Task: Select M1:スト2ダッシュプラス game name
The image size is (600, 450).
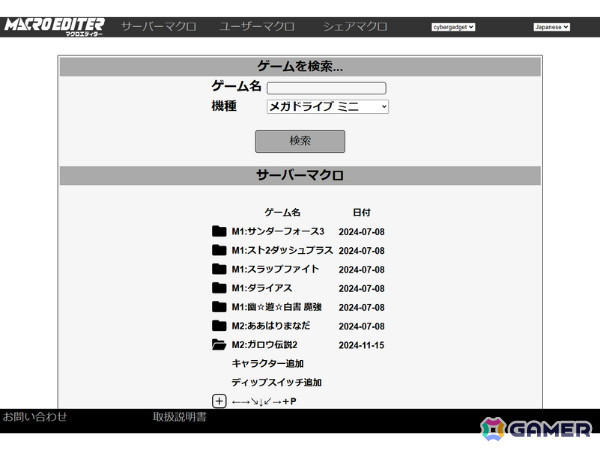Action: [282, 250]
